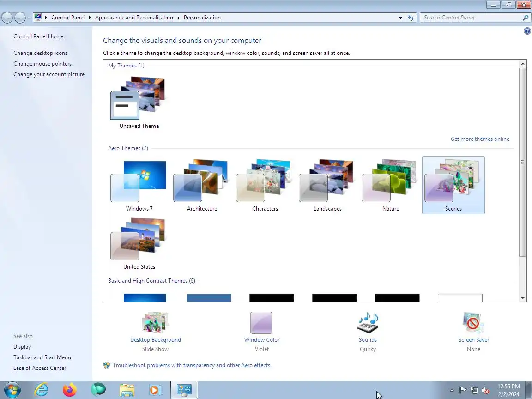The image size is (532, 399).
Task: Click the Window Color link text
Action: [x=261, y=339]
